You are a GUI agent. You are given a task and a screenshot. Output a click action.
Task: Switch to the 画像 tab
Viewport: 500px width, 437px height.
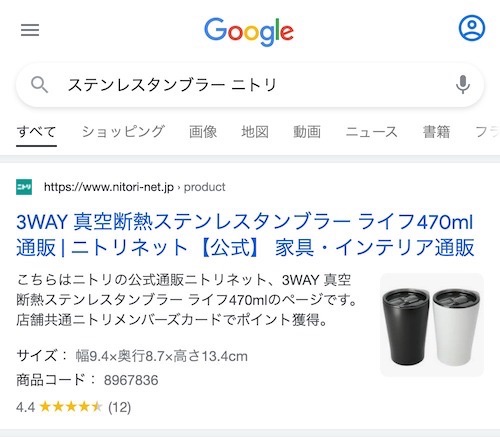(x=203, y=132)
